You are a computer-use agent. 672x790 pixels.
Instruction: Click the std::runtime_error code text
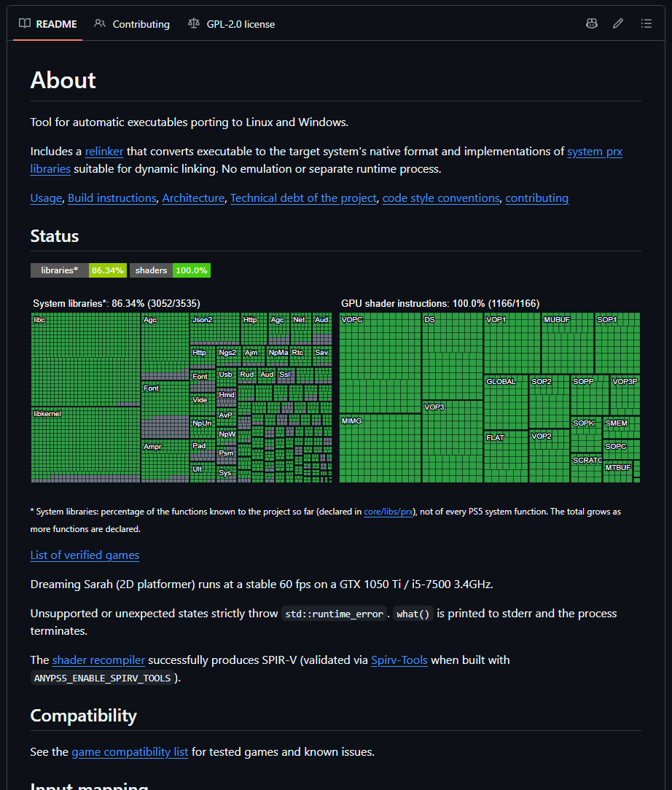coord(335,614)
